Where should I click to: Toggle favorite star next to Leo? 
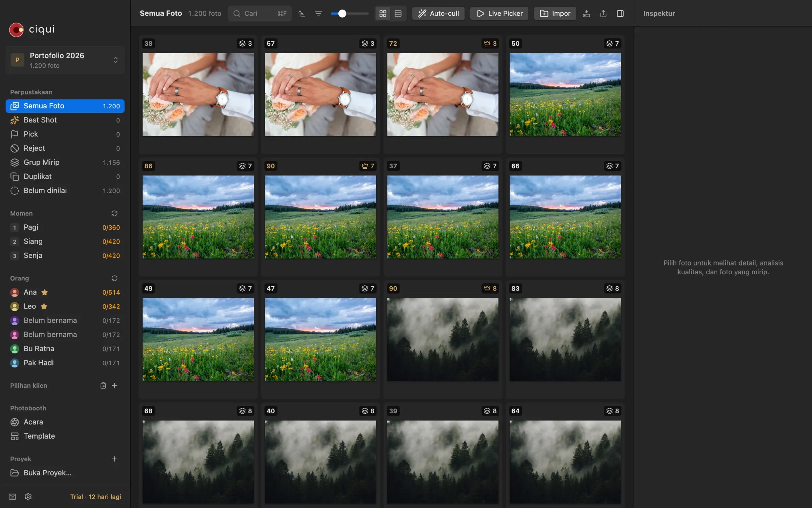point(44,306)
